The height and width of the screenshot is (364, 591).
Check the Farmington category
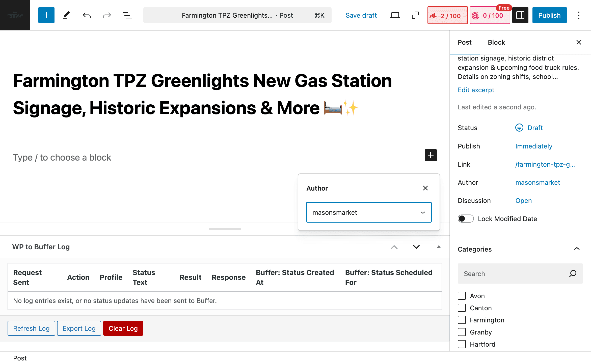(462, 320)
